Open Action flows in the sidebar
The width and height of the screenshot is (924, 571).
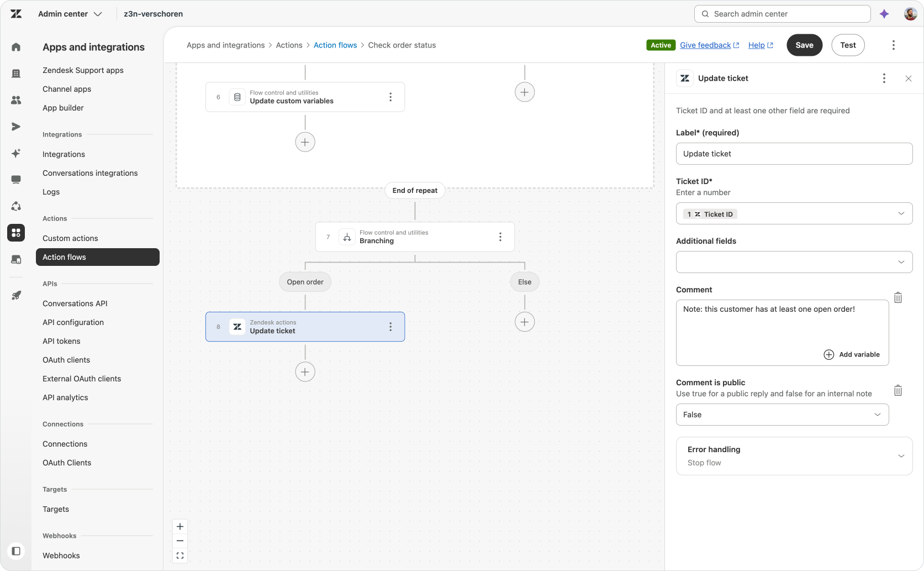98,257
